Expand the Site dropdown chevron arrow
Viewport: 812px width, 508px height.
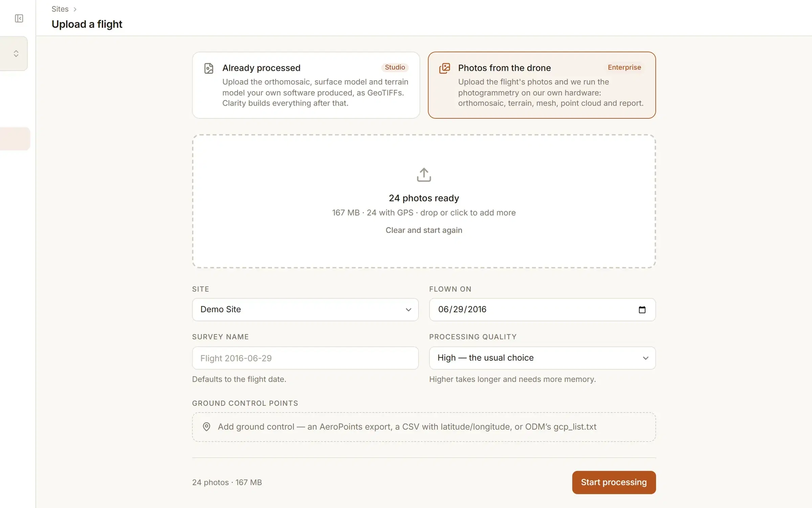(408, 310)
